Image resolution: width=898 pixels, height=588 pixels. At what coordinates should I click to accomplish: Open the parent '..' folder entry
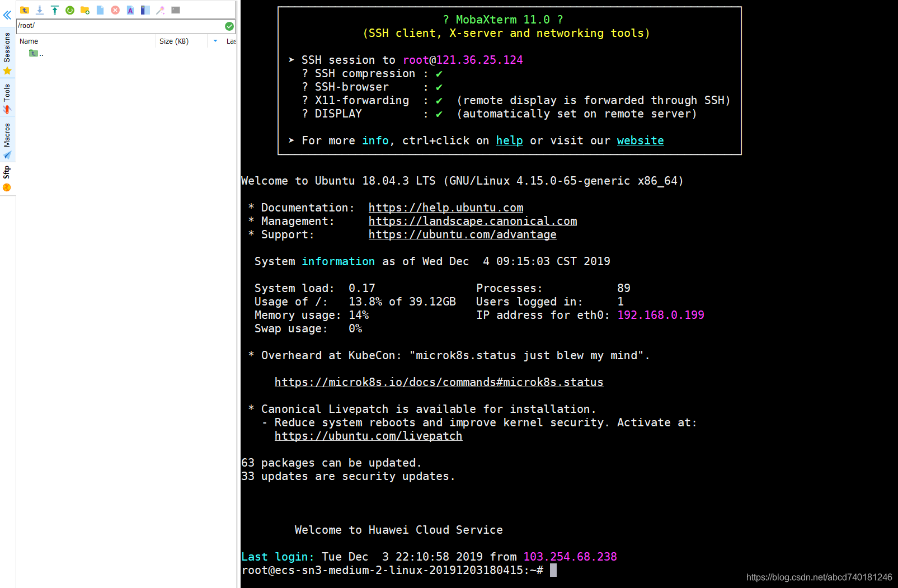(x=36, y=54)
